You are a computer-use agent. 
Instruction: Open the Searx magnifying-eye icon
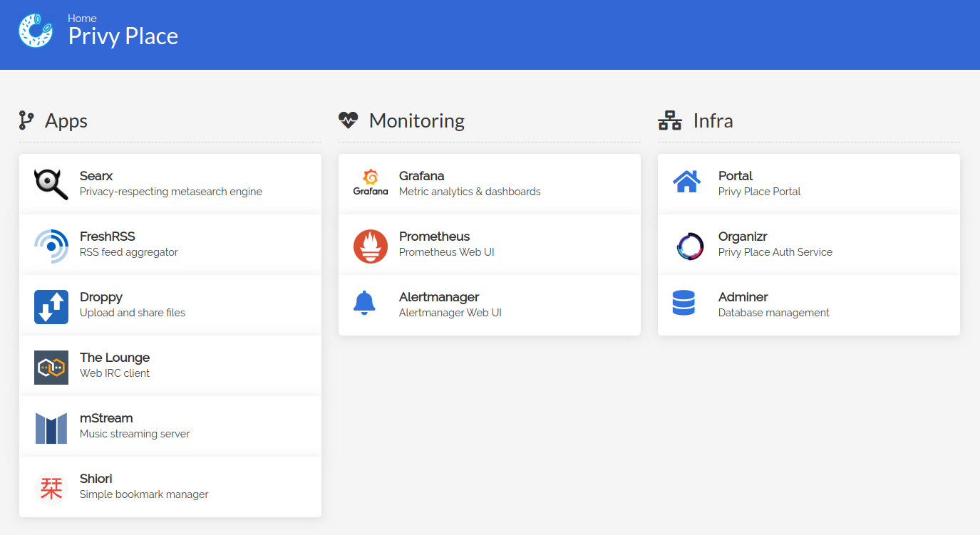(x=51, y=185)
